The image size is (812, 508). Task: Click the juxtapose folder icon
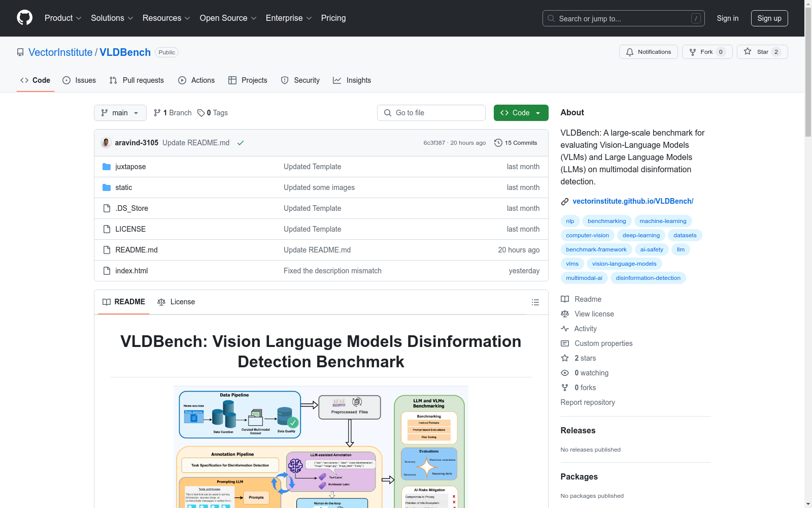(x=107, y=167)
